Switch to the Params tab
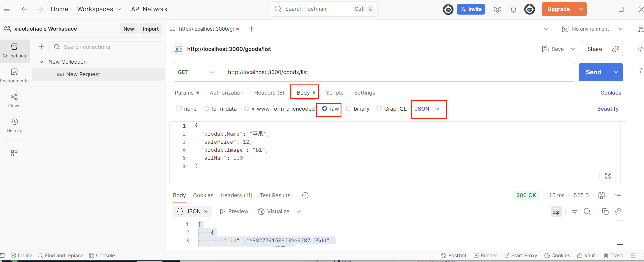Screen dimensions: 644x262 [x=187, y=93]
